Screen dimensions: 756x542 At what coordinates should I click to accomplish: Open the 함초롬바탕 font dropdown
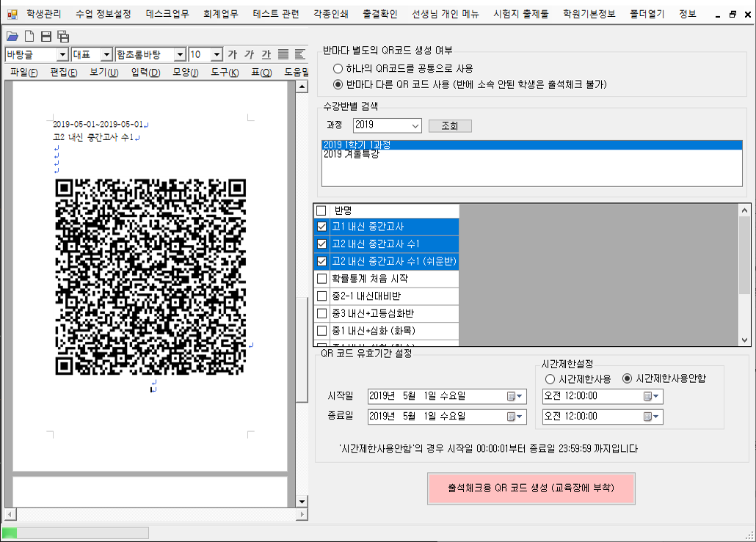click(180, 54)
